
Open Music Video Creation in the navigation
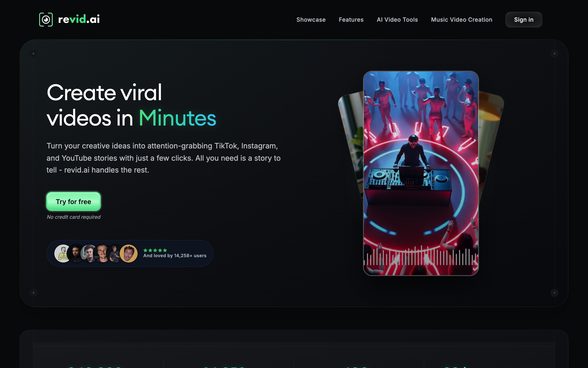click(461, 20)
